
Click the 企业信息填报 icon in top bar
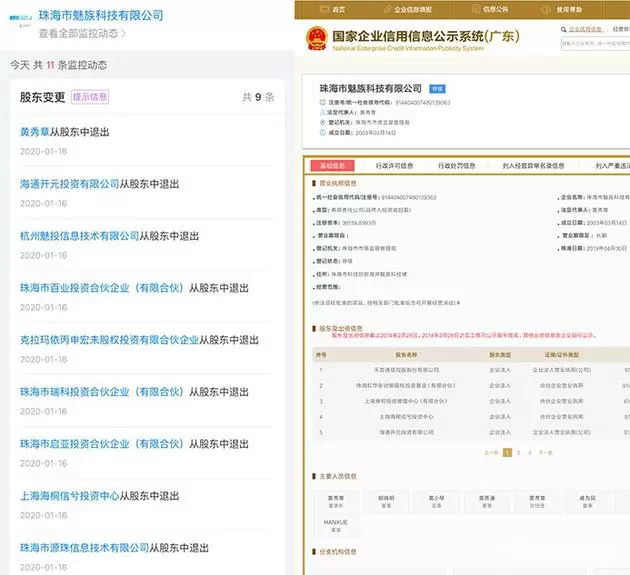pos(387,9)
